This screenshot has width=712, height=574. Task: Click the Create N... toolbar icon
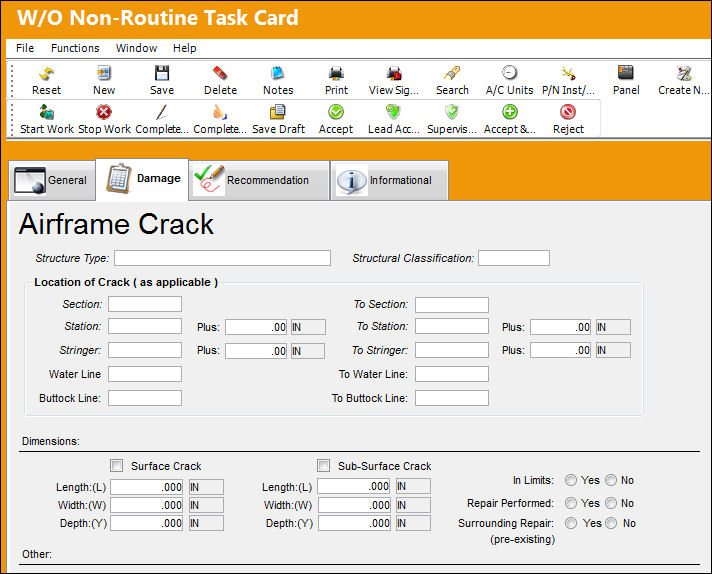click(684, 73)
